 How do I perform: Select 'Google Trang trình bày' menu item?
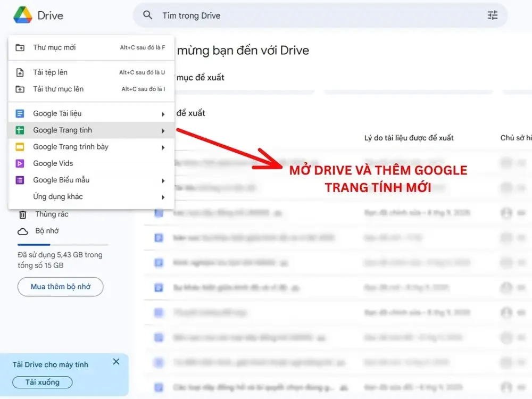92,147
